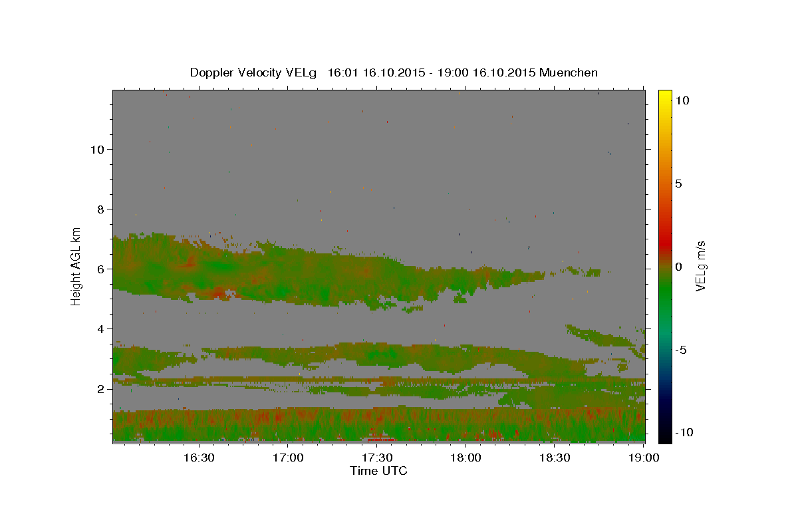Click the 16:30 time tick label
The width and height of the screenshot is (798, 532).
pyautogui.click(x=199, y=458)
